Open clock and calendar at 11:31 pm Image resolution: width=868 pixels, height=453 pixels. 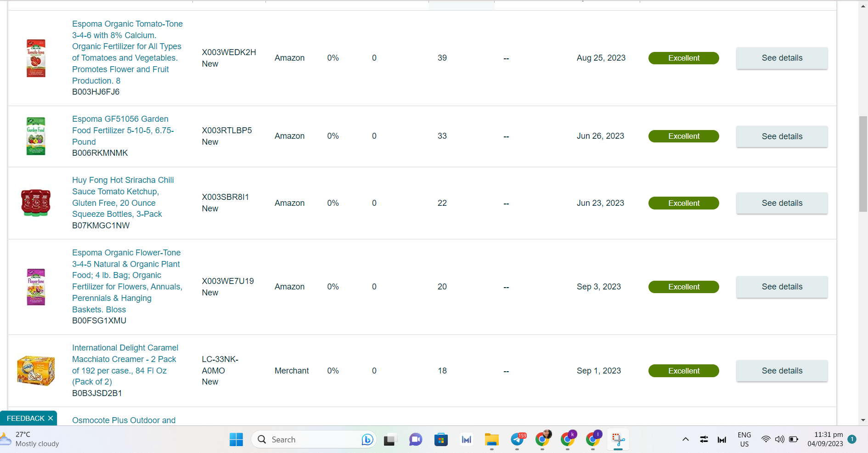pyautogui.click(x=825, y=439)
